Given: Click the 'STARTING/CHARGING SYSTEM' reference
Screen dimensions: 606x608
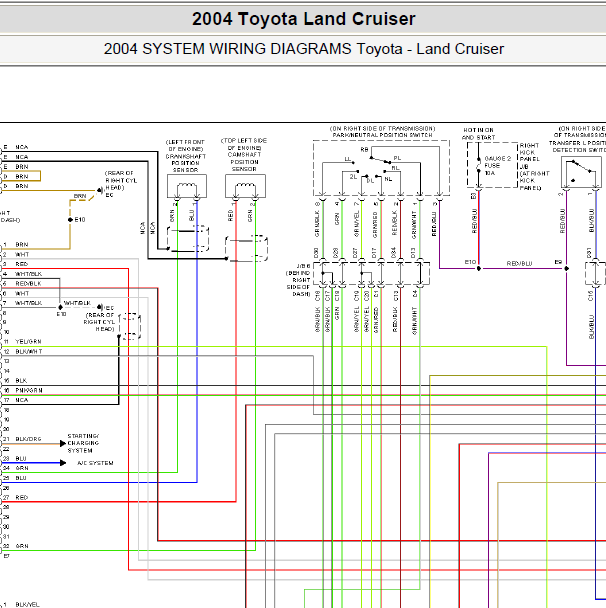Looking at the screenshot, I should click(83, 443).
